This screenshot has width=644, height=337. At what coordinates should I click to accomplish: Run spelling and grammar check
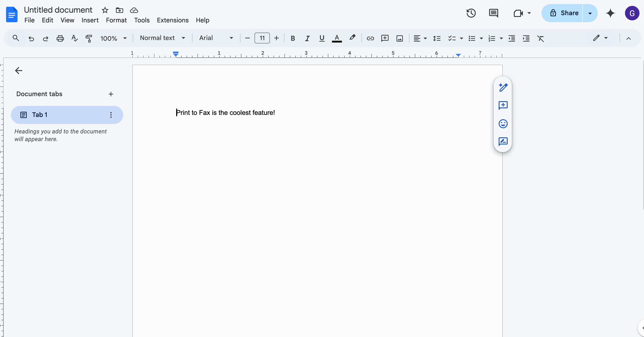74,38
